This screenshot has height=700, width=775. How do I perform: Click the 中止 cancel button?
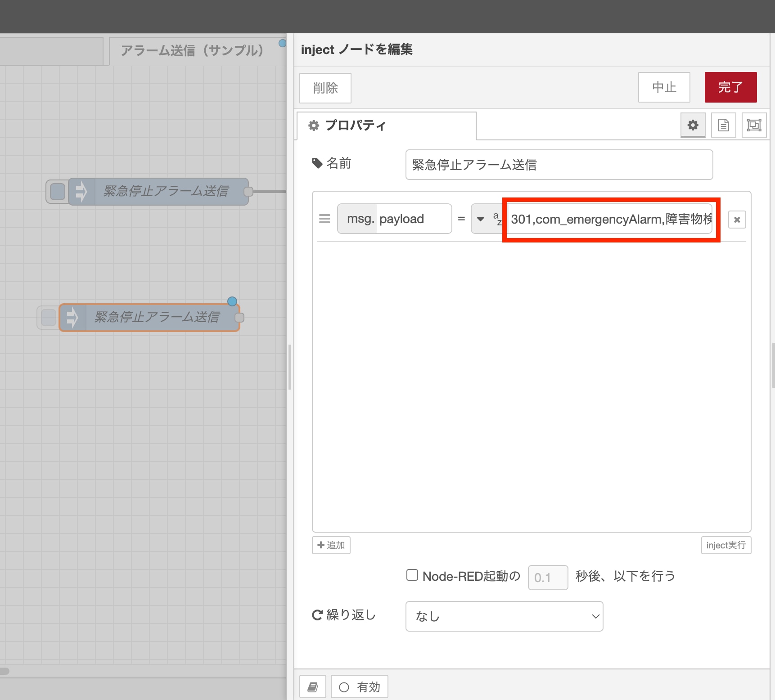pos(664,87)
